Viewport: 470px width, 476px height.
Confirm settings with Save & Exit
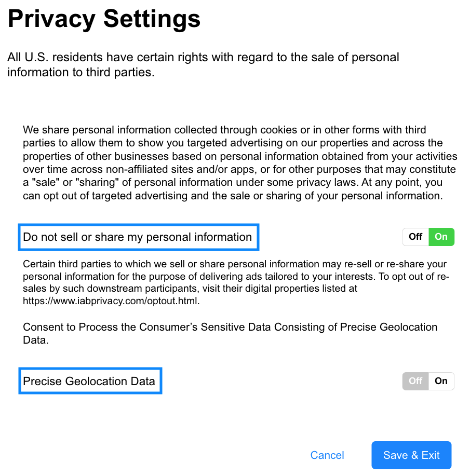click(x=411, y=455)
